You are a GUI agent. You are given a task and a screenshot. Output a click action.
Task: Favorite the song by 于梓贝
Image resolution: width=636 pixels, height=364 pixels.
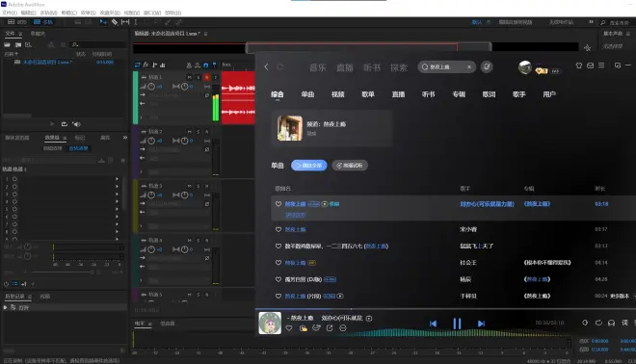click(x=278, y=296)
